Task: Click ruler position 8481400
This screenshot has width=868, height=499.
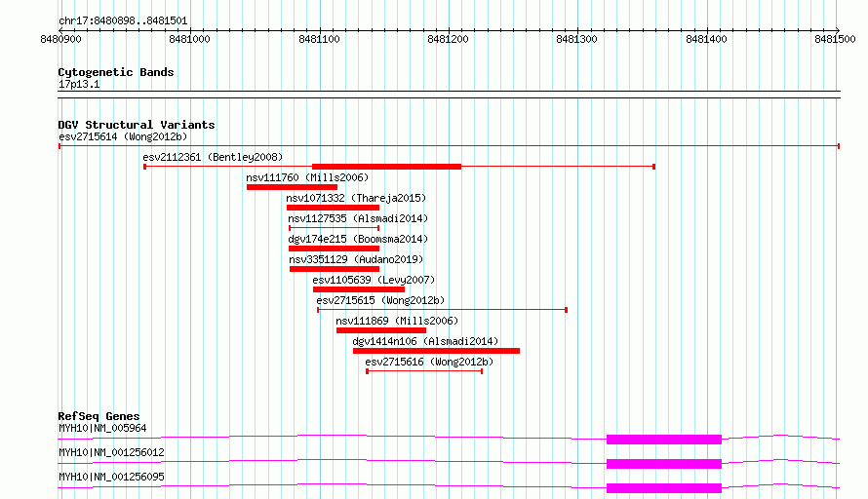Action: 706,39
